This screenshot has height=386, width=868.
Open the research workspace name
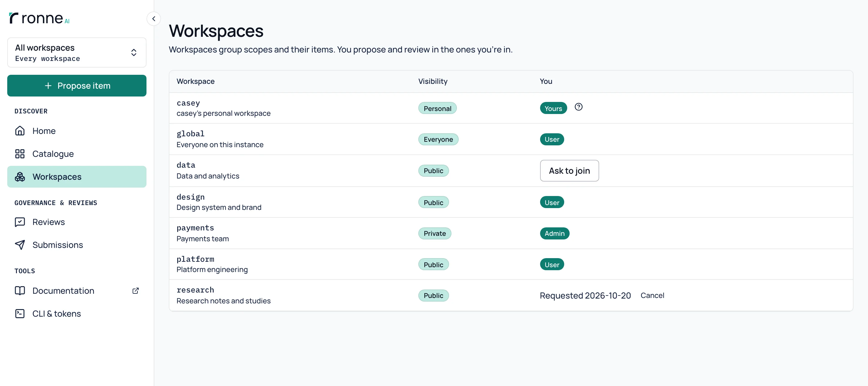coord(195,289)
